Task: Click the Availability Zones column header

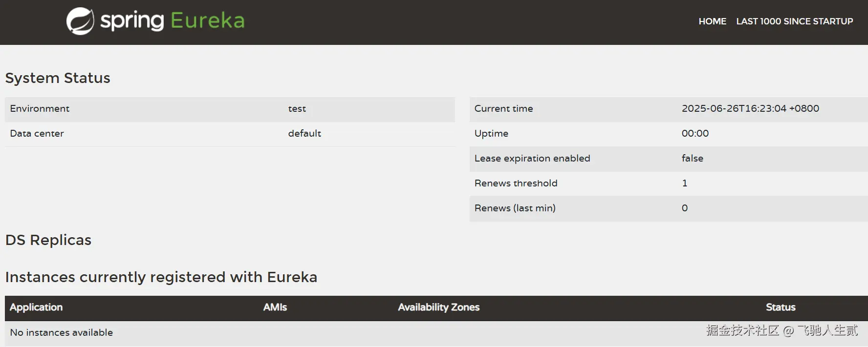Action: point(438,307)
